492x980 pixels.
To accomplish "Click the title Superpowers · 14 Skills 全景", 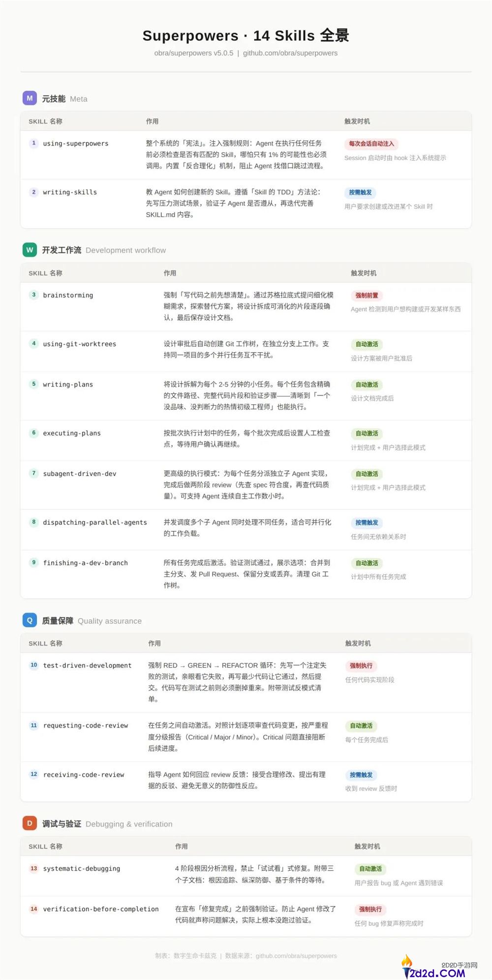I will click(246, 35).
